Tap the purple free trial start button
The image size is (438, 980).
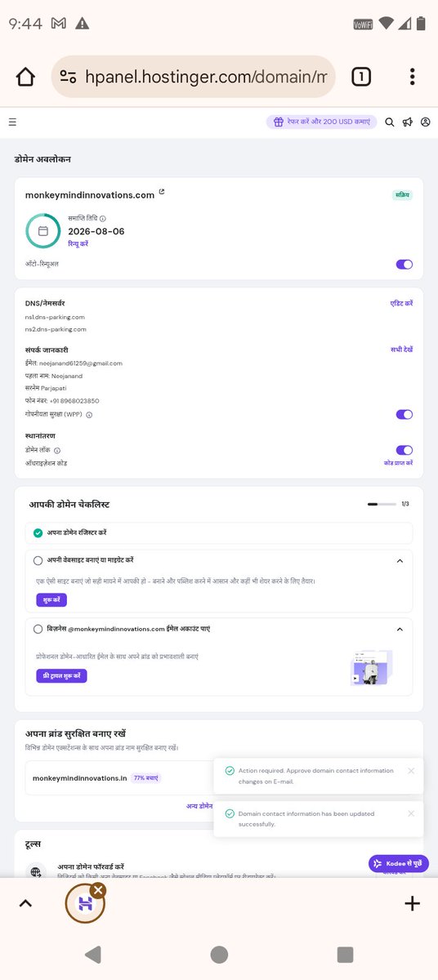click(61, 676)
